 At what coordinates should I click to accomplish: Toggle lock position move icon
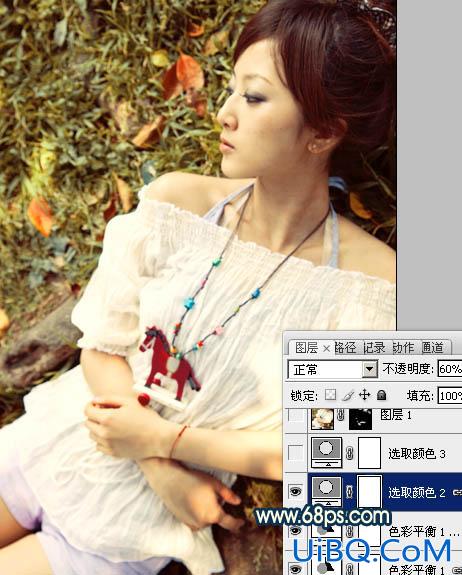click(364, 395)
